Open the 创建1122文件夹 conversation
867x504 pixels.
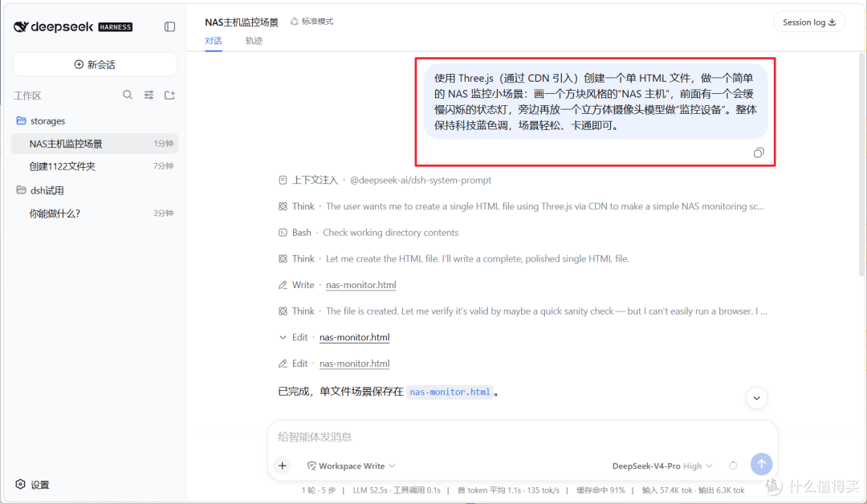point(95,166)
